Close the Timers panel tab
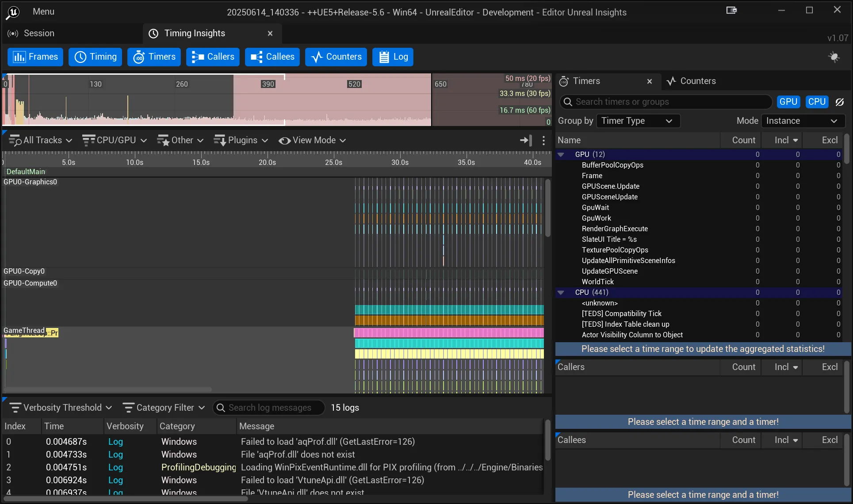The image size is (853, 504). pos(650,81)
